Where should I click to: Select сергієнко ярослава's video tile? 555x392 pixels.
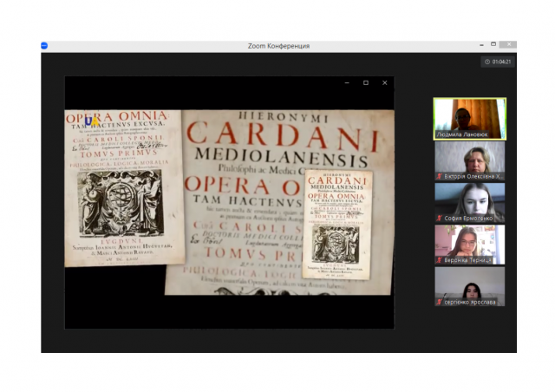point(470,286)
